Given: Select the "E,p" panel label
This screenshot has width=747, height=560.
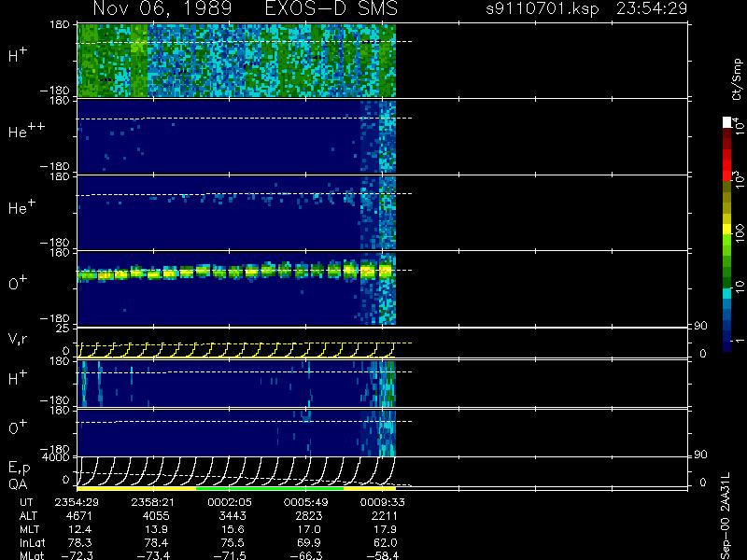Looking at the screenshot, I should [x=19, y=468].
